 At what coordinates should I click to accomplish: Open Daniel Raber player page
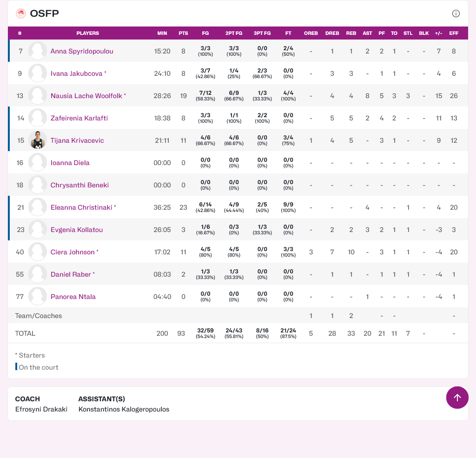(x=71, y=274)
